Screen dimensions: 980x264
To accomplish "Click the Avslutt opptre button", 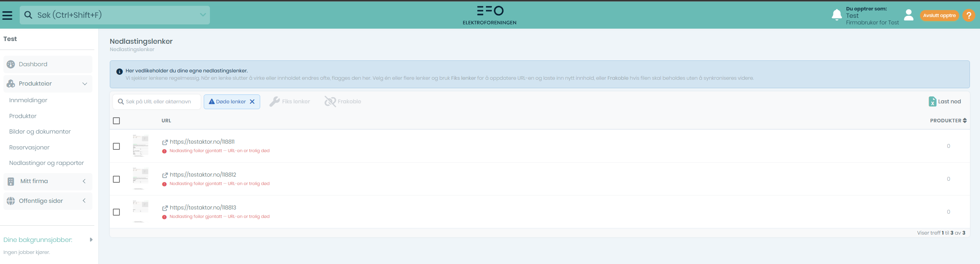I will tap(939, 15).
